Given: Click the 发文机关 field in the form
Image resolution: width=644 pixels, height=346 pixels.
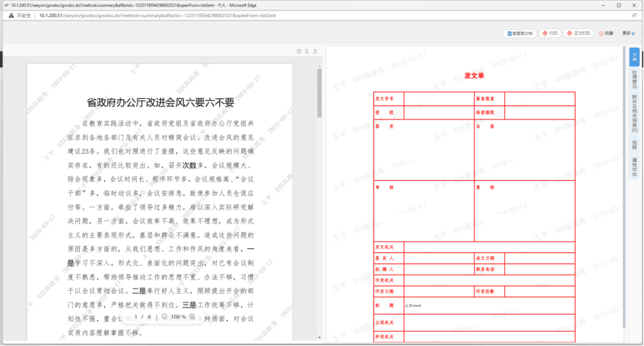Looking at the screenshot, I should pos(489,247).
